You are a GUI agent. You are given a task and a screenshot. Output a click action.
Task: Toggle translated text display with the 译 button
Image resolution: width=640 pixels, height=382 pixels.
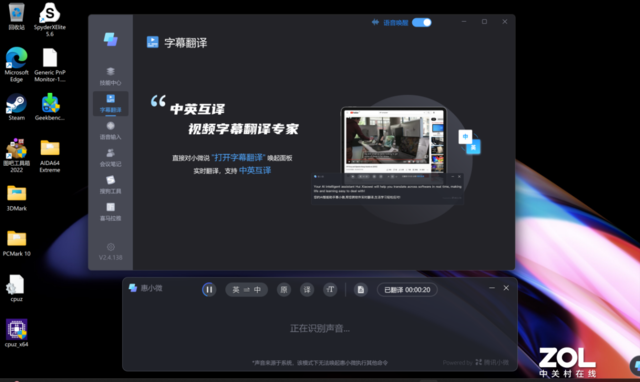(x=307, y=290)
